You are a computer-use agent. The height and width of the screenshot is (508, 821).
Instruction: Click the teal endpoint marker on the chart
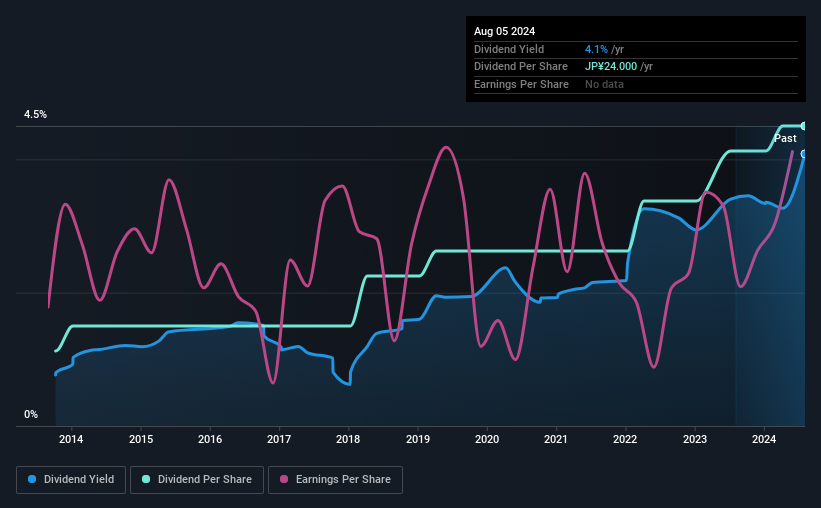click(x=804, y=126)
